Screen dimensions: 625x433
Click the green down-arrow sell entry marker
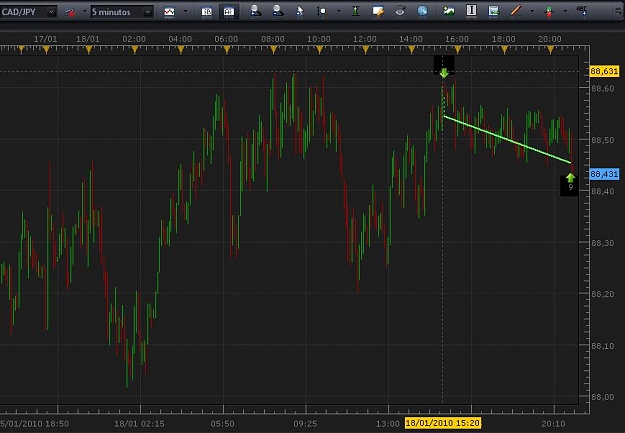pos(444,73)
